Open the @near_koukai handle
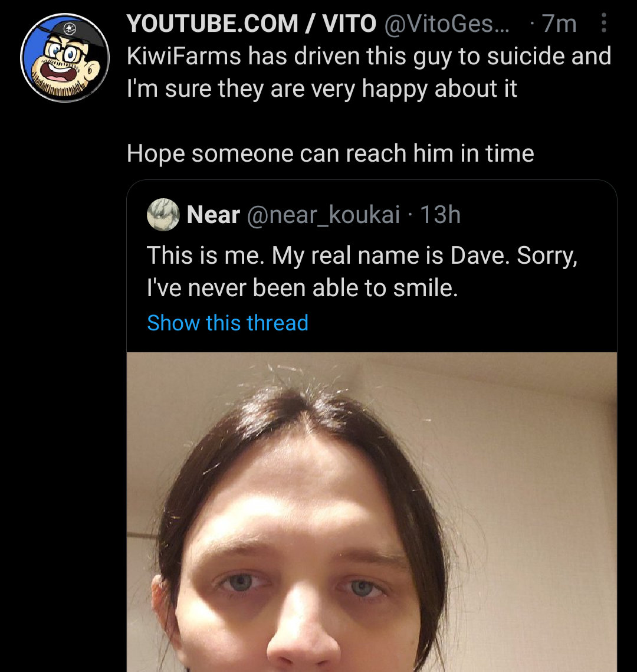This screenshot has width=637, height=672. pos(323,215)
